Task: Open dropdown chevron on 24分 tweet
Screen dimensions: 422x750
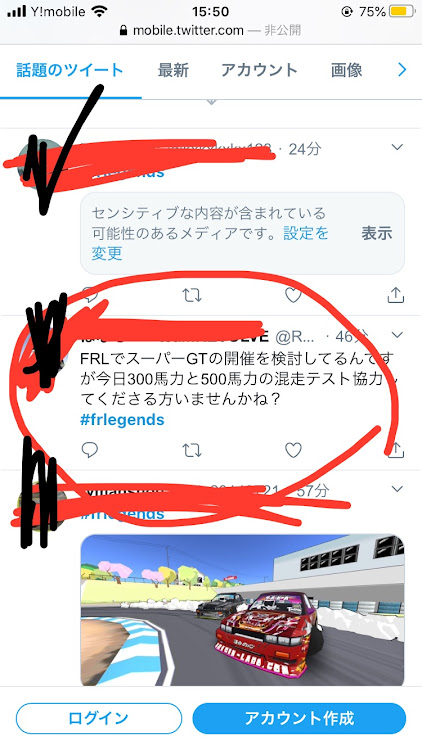Action: [397, 147]
